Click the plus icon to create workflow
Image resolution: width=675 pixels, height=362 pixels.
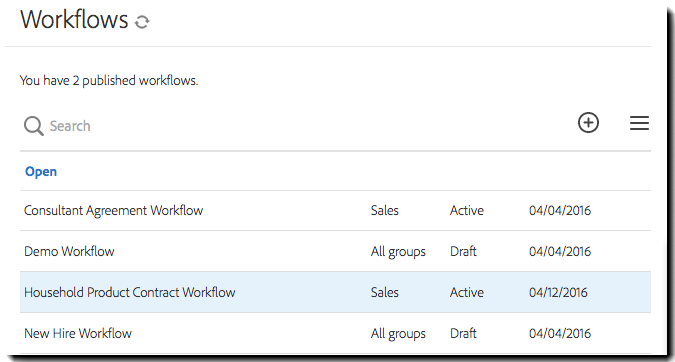(x=588, y=123)
